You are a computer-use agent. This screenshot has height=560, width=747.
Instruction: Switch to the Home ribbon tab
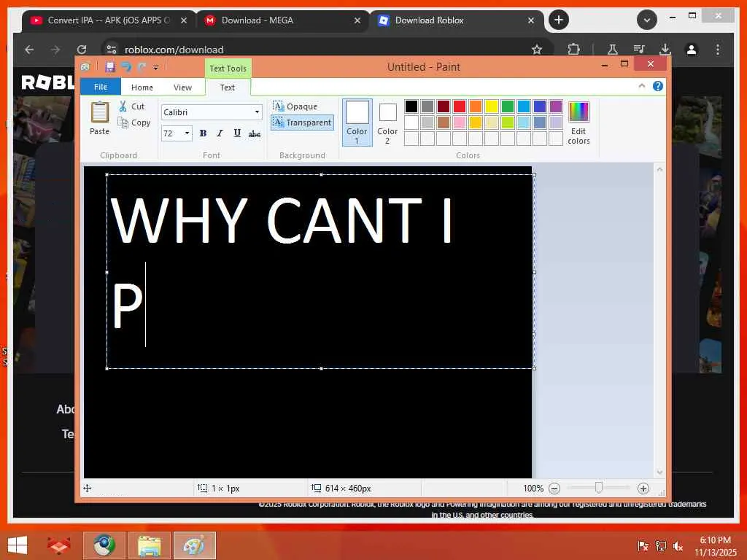coord(142,87)
